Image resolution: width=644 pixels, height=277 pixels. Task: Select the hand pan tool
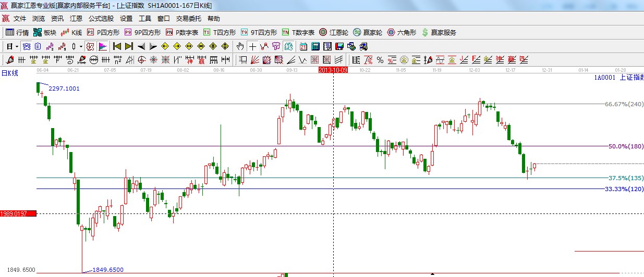coord(240,46)
